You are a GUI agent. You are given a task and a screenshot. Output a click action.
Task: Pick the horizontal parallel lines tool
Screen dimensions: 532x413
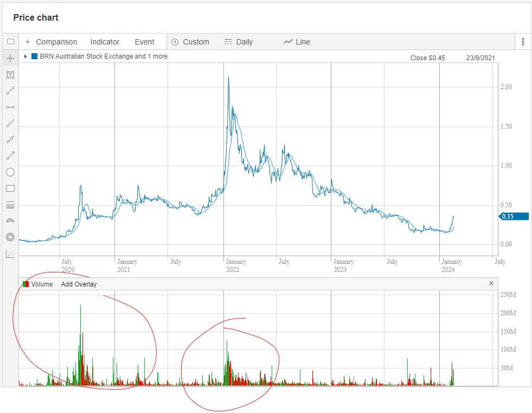click(10, 205)
